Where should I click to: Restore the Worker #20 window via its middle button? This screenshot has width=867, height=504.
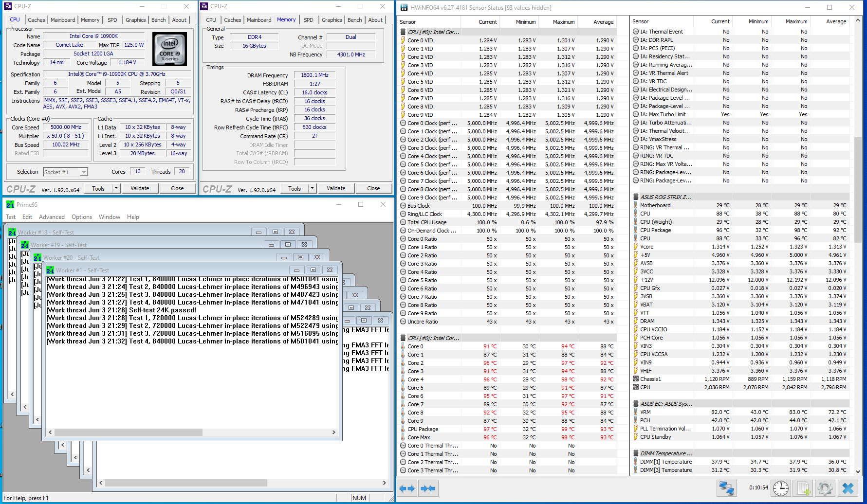pyautogui.click(x=300, y=257)
